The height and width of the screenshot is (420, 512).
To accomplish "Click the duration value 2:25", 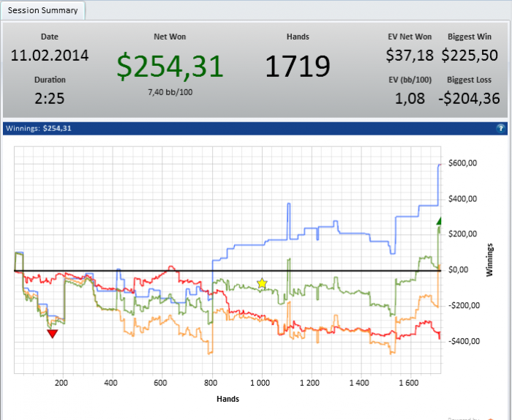I will coord(50,98).
